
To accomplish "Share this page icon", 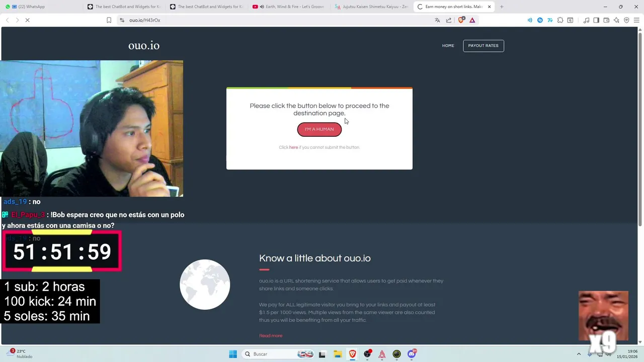I will point(449,20).
